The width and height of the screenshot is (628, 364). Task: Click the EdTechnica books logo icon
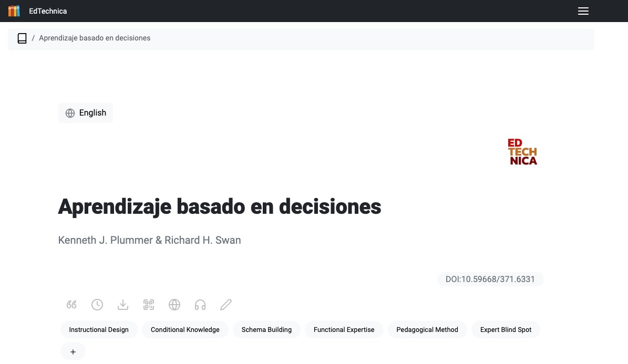(x=14, y=11)
